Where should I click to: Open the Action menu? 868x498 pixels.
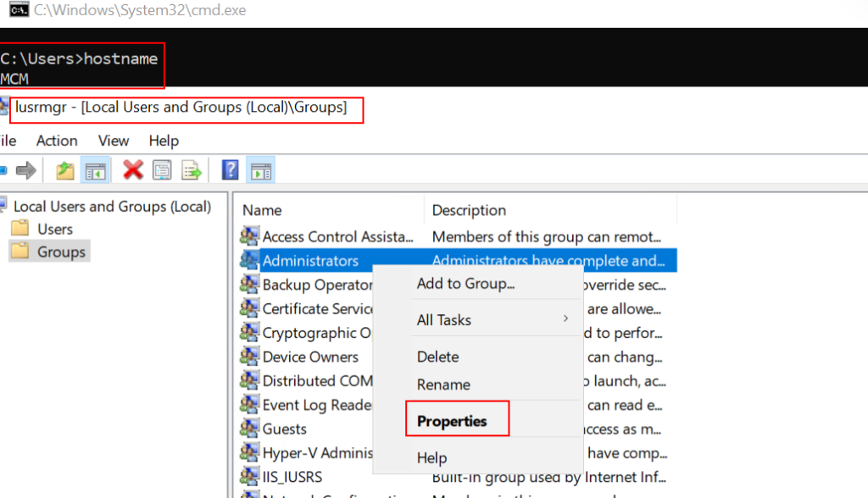point(57,141)
